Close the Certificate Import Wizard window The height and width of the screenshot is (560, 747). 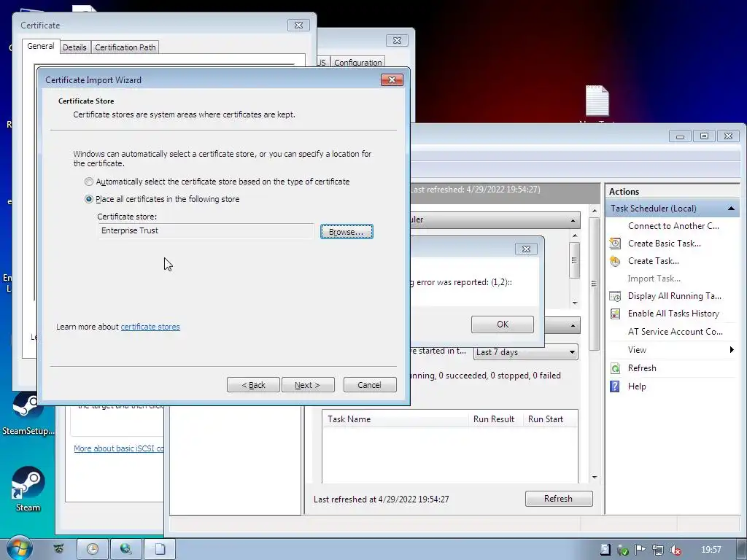(392, 79)
